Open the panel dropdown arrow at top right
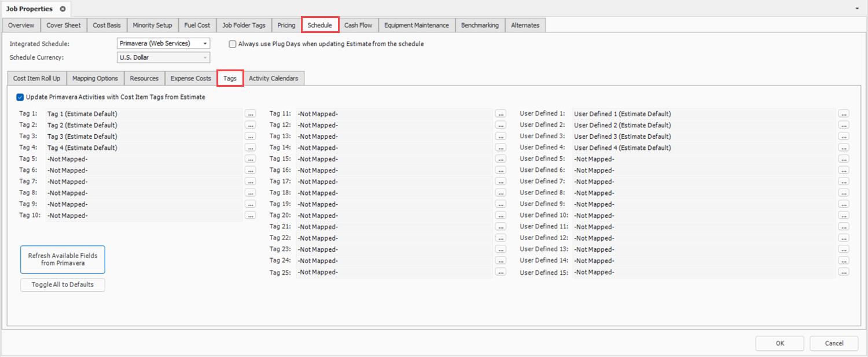 857,9
